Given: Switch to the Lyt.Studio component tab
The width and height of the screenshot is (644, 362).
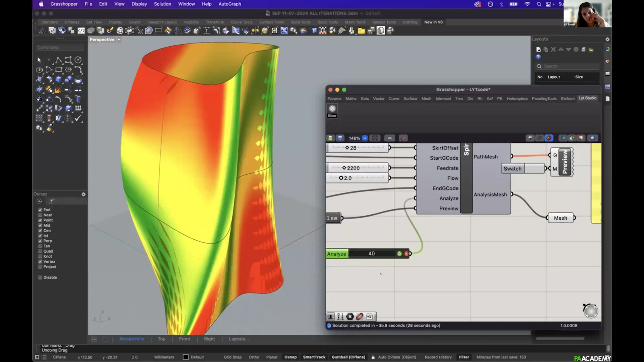Looking at the screenshot, I should (x=587, y=98).
